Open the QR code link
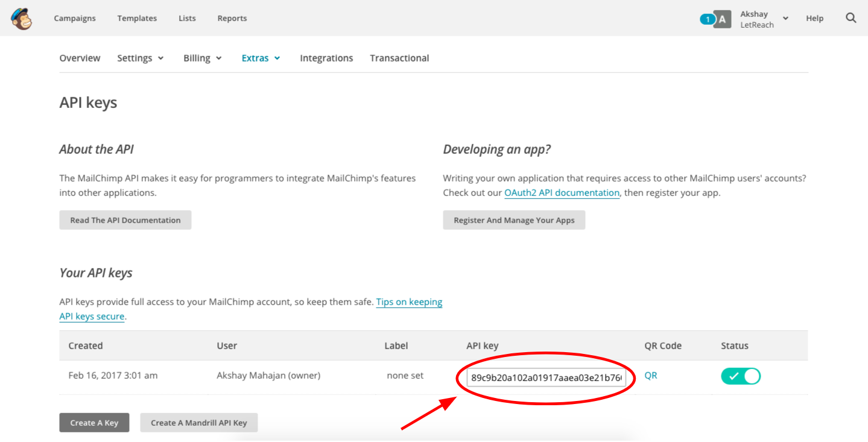This screenshot has width=868, height=442. [x=651, y=375]
